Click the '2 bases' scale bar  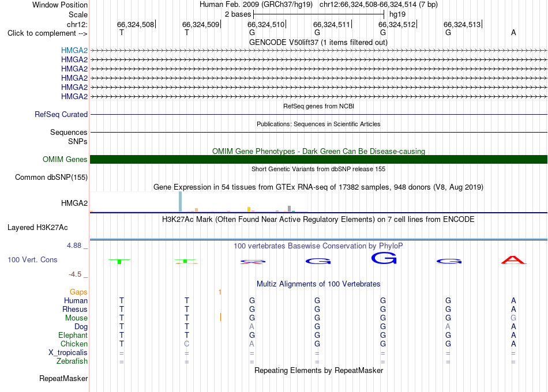(319, 14)
